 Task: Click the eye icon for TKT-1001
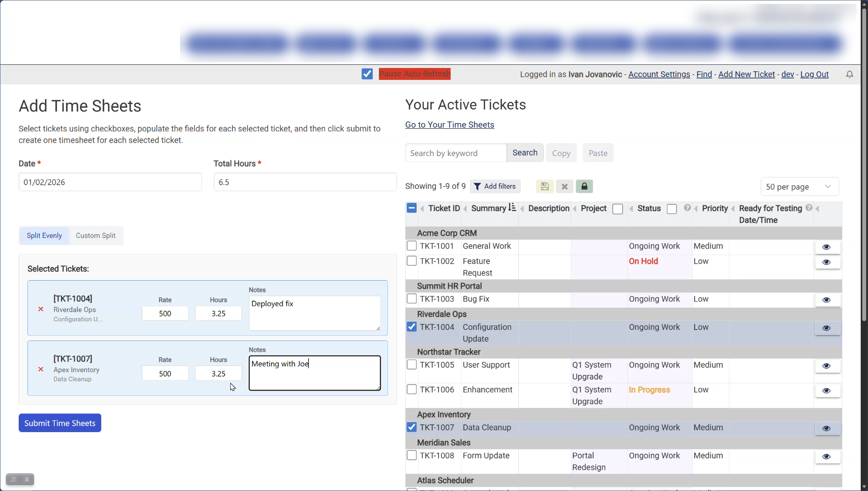click(x=827, y=247)
